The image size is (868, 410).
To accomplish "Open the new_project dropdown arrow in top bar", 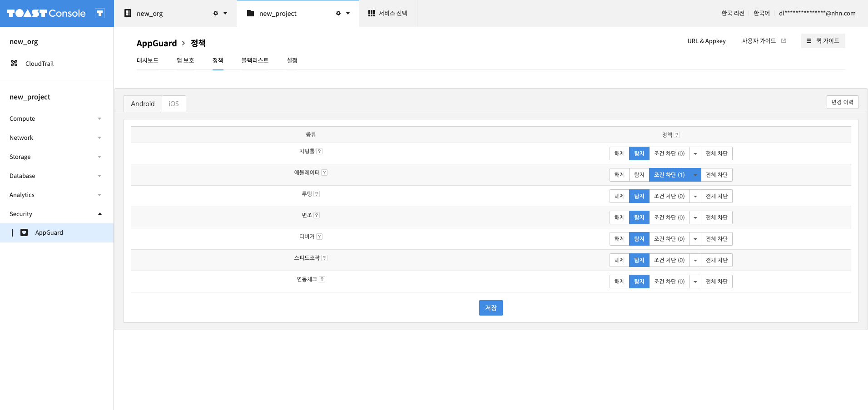I will pyautogui.click(x=348, y=13).
